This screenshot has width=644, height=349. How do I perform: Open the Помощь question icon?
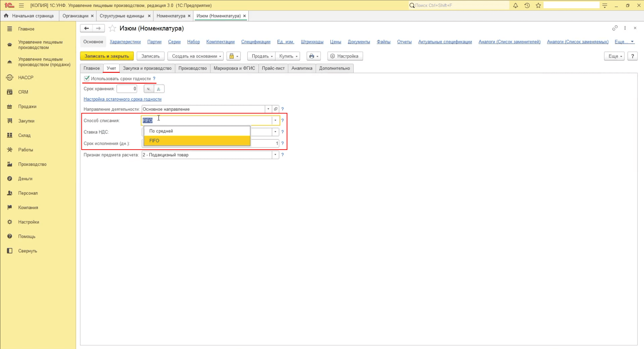[x=10, y=236]
